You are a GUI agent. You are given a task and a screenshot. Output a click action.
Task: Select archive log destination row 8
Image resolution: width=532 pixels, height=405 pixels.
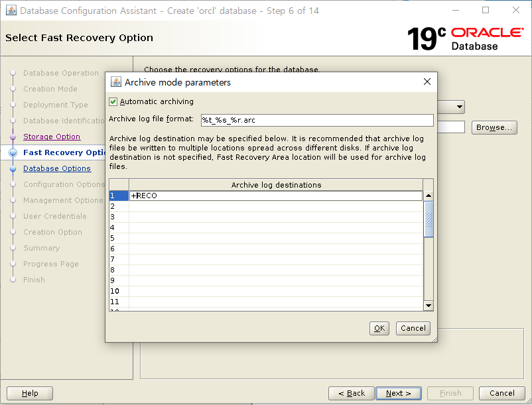click(x=266, y=270)
